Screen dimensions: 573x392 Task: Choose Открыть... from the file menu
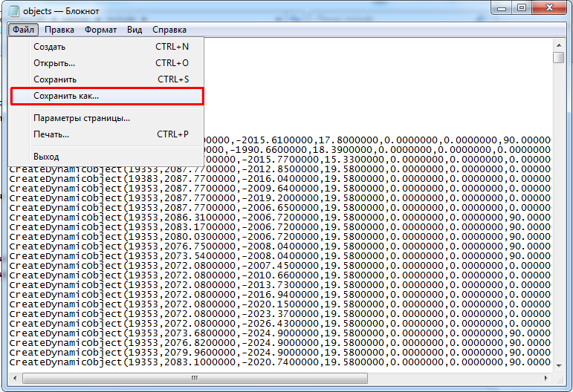tap(107, 63)
